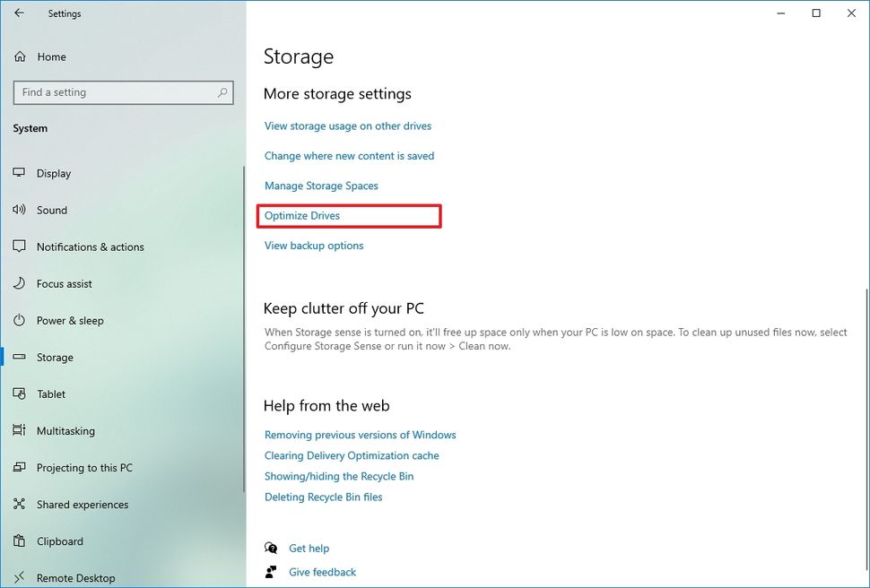Go to Settings Home

click(x=52, y=56)
